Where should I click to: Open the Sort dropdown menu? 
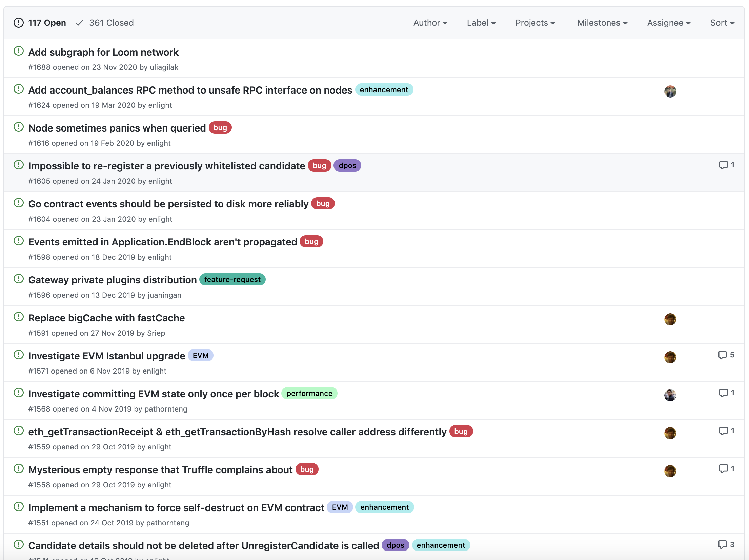(x=722, y=23)
